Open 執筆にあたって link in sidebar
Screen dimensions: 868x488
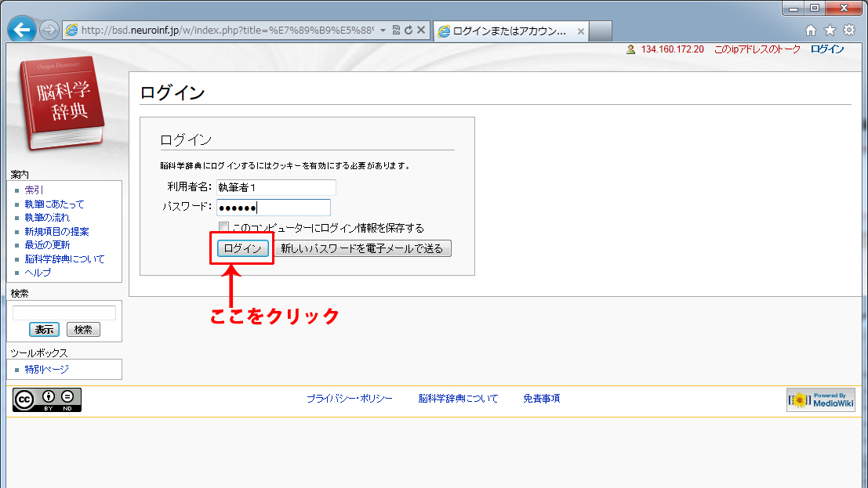pos(54,204)
